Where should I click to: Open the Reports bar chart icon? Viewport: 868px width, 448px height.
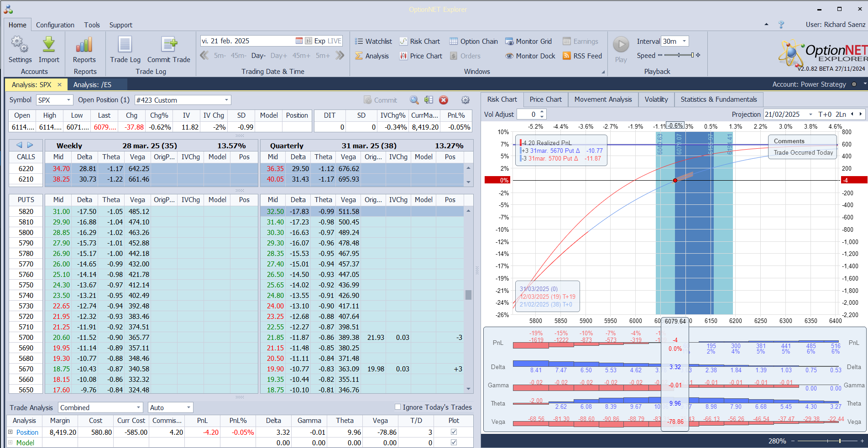coord(84,45)
